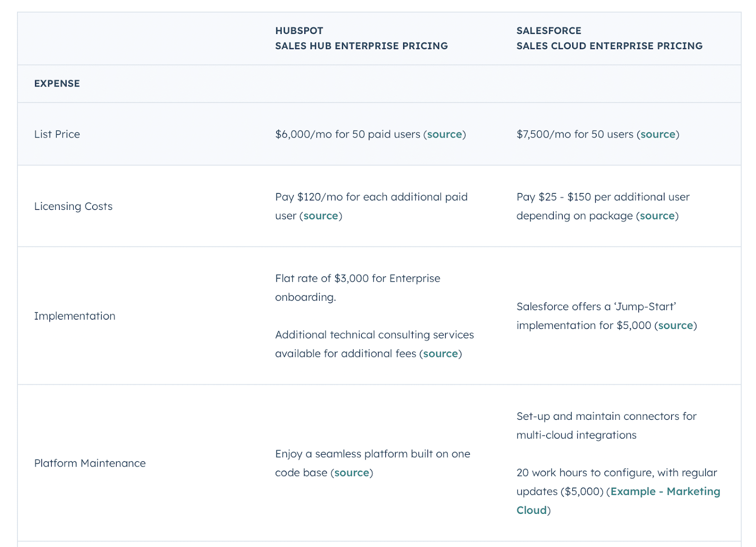This screenshot has width=756, height=547.
Task: Click the Implementation row label
Action: (x=75, y=316)
